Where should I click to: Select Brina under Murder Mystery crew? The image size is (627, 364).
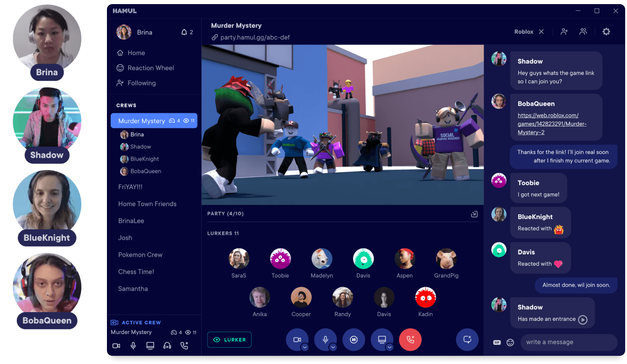[132, 135]
